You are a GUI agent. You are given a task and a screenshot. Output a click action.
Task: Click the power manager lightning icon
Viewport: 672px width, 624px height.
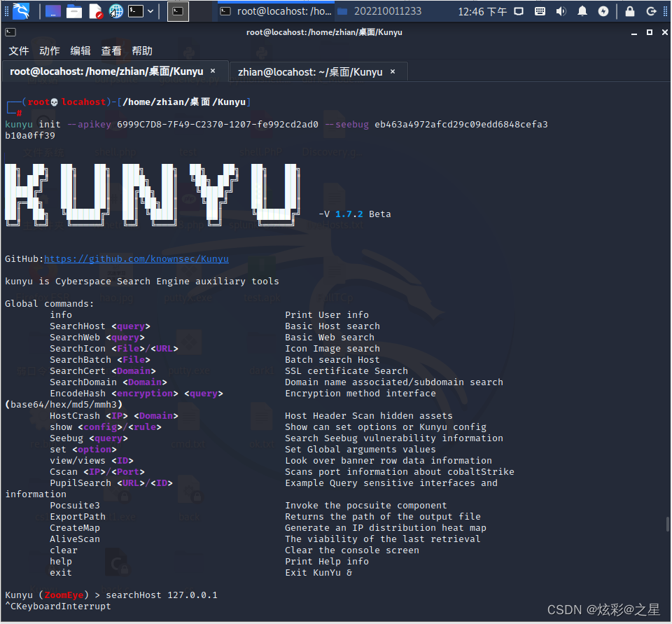tap(603, 11)
